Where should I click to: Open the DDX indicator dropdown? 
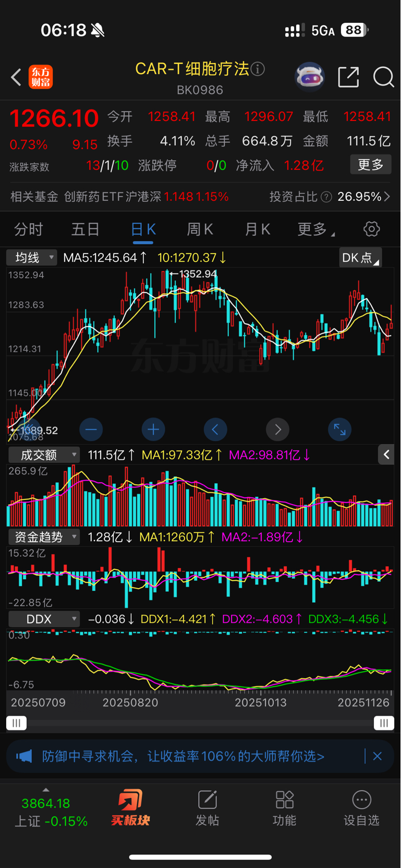pos(44,619)
